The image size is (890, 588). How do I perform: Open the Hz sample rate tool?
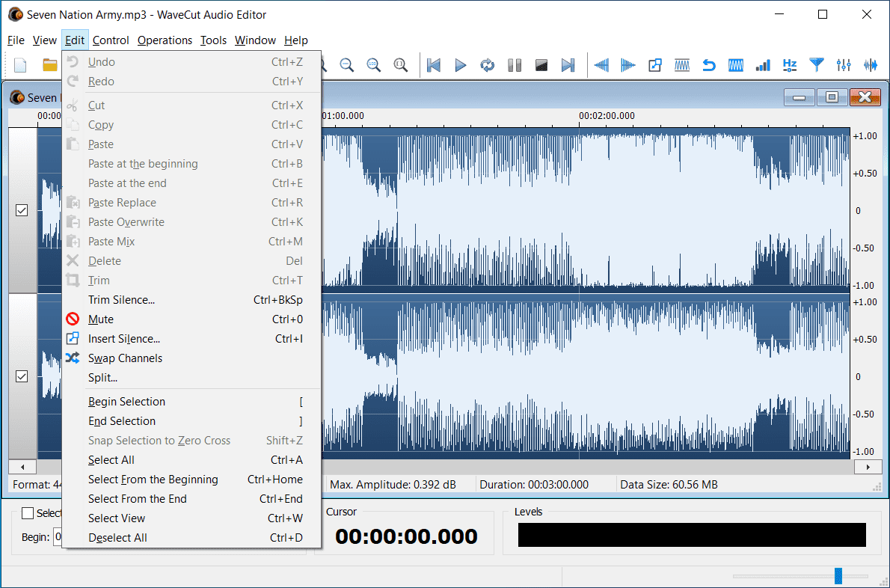click(x=790, y=66)
